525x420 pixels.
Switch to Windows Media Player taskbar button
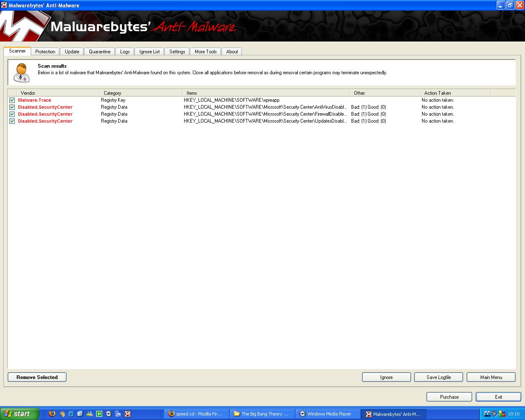pos(328,414)
